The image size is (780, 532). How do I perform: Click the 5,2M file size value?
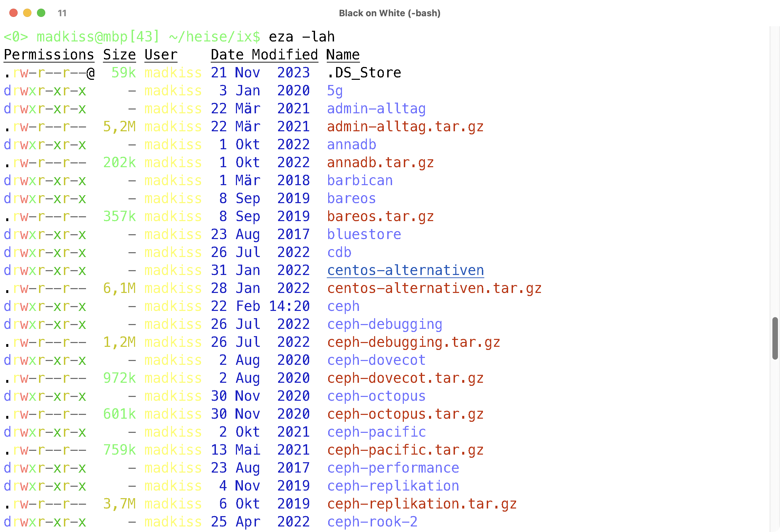119,126
